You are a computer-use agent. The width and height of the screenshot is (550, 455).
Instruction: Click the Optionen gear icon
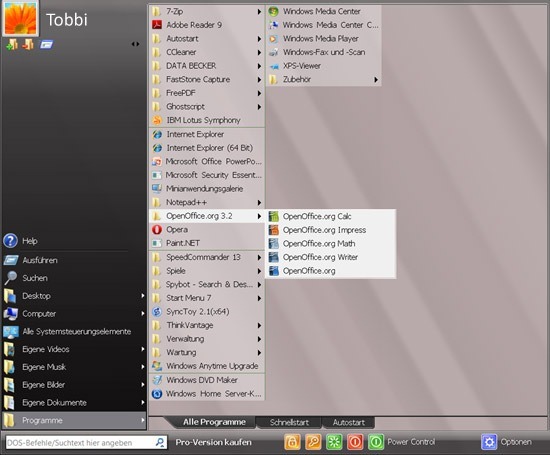tap(489, 442)
